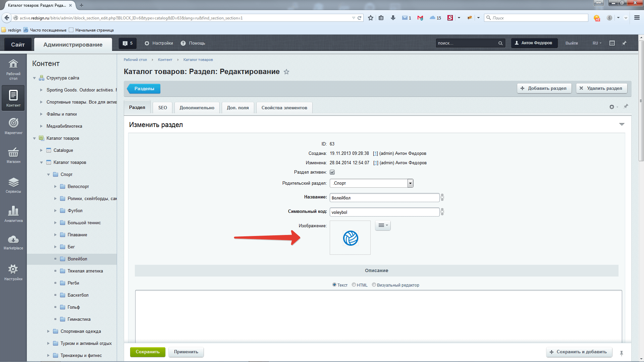This screenshot has height=362, width=644.
Task: Click the Антон Федоров user button
Action: click(x=534, y=43)
